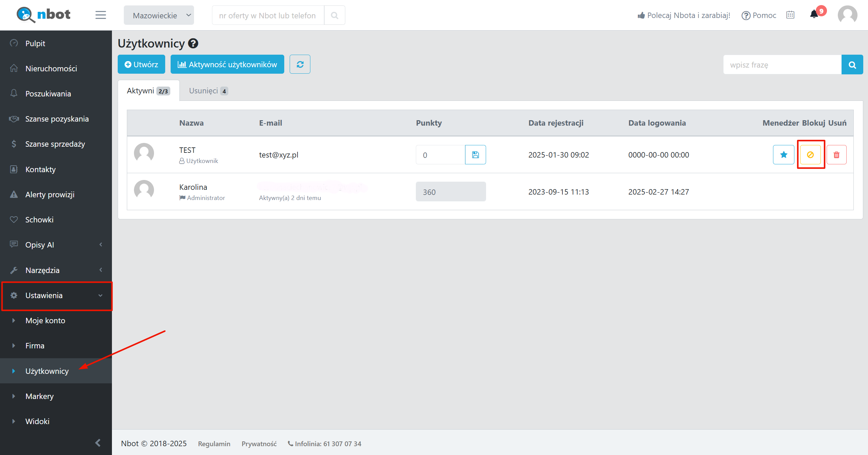Click the hamburger menu icon
Image resolution: width=868 pixels, height=455 pixels.
pos(100,15)
